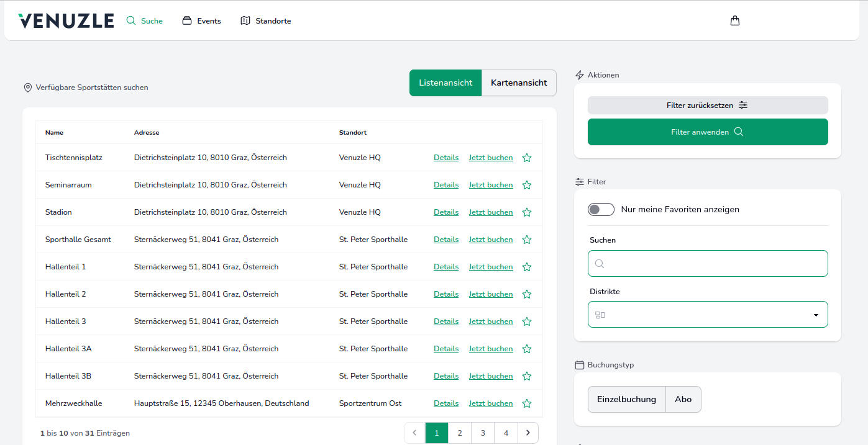Viewport: 868px width, 445px height.
Task: Favorite the Tischtennisplatz venue with star
Action: point(527,158)
